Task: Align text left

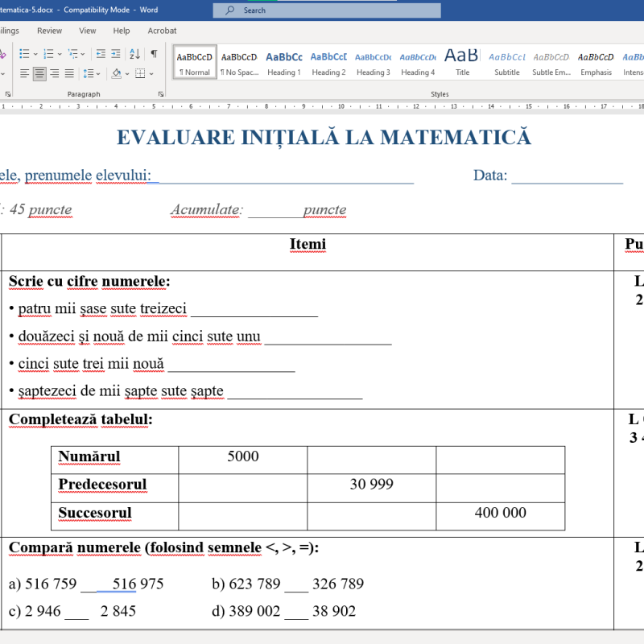Action: (x=24, y=74)
